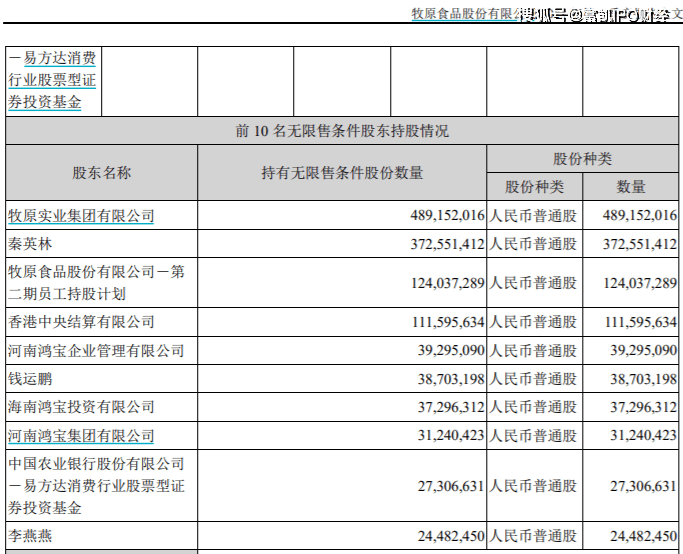
Task: Select the 38,703,198 holding amount for 钱运鹏
Action: click(451, 379)
